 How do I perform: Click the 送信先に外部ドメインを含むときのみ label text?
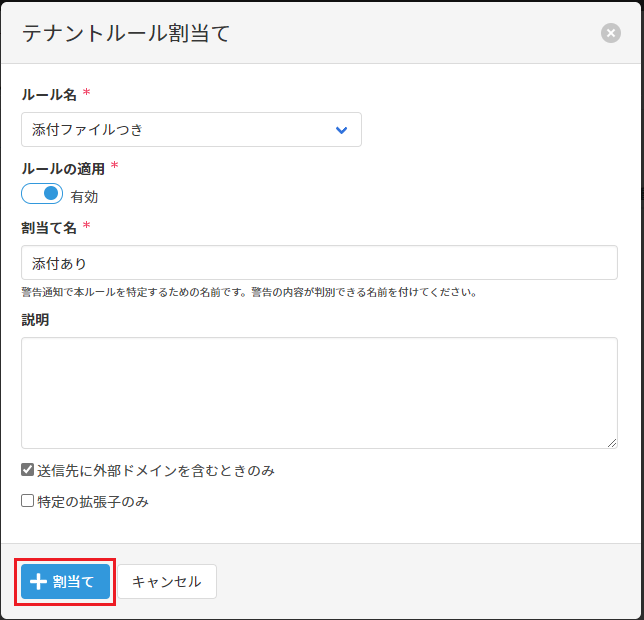[155, 470]
